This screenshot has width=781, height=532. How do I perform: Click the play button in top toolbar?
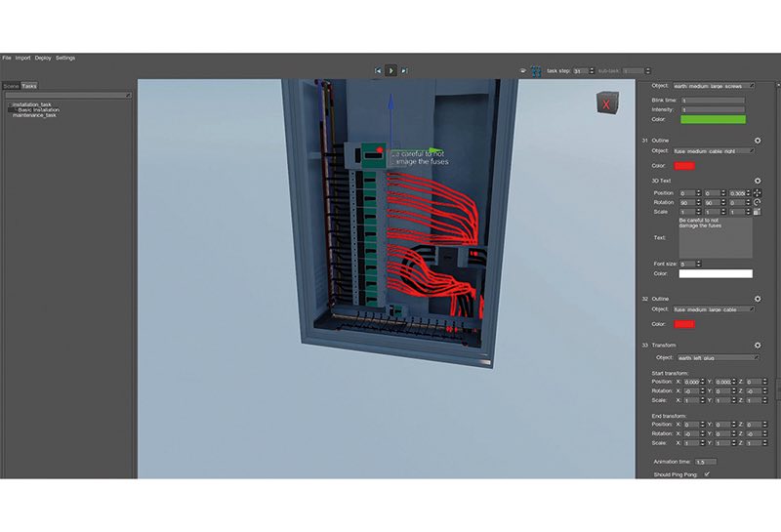(390, 70)
